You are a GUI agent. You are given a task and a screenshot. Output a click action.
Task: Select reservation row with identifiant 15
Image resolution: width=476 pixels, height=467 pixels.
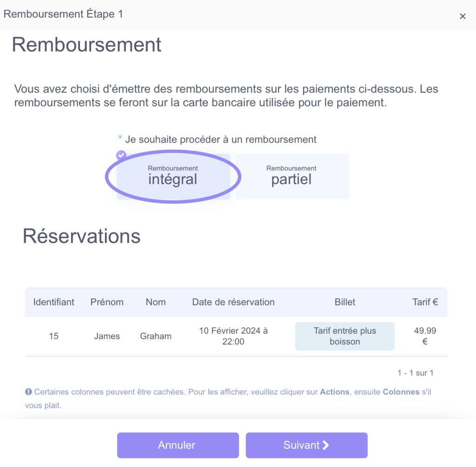(236, 336)
